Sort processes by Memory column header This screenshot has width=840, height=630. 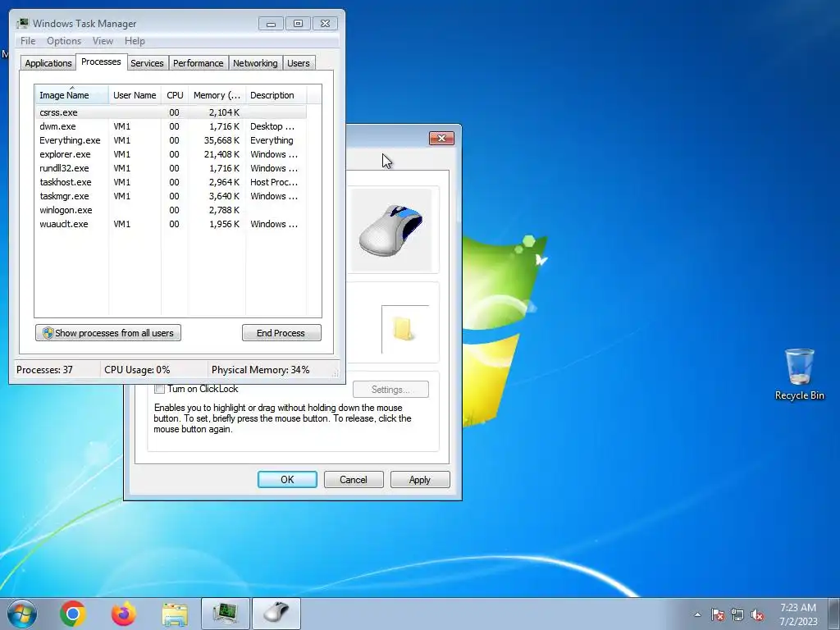point(217,95)
